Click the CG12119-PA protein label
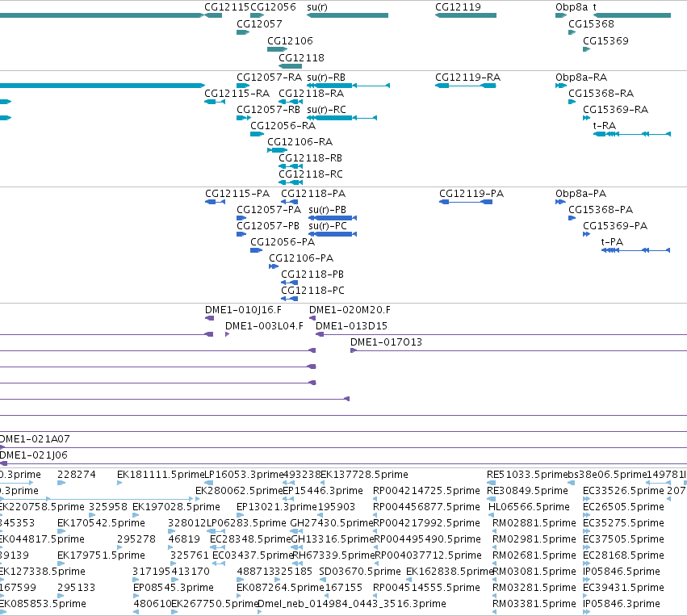Image resolution: width=687 pixels, height=616 pixels. click(471, 194)
